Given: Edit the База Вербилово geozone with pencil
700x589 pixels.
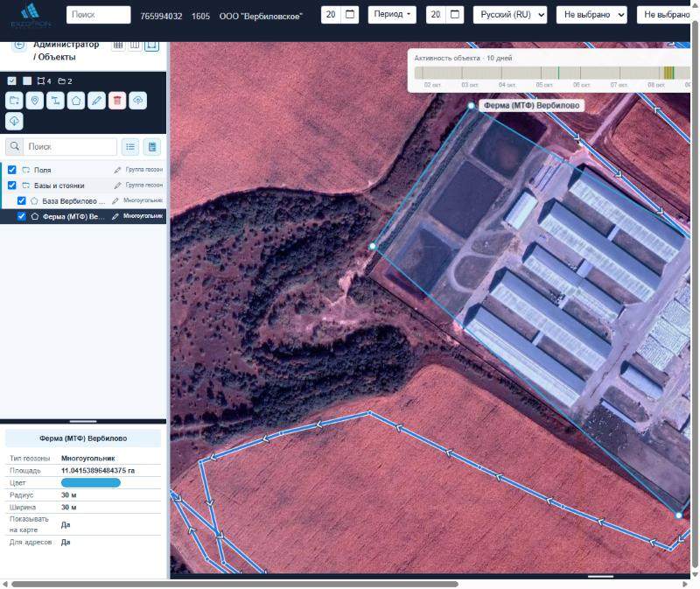Looking at the screenshot, I should (x=115, y=201).
